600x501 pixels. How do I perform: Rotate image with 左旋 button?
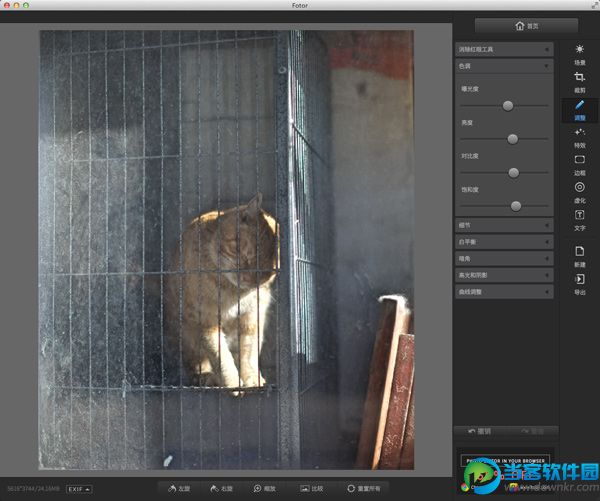180,488
